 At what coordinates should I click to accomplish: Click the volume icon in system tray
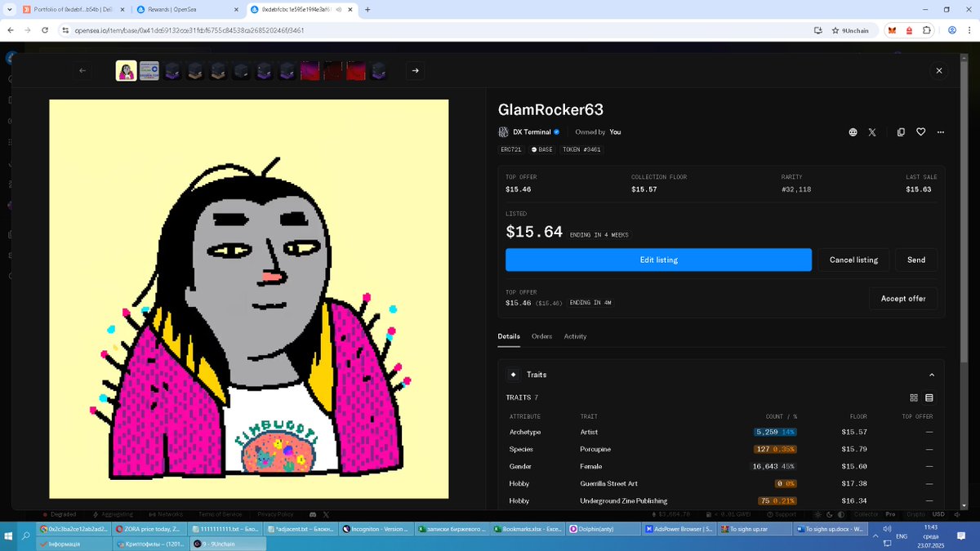[886, 529]
